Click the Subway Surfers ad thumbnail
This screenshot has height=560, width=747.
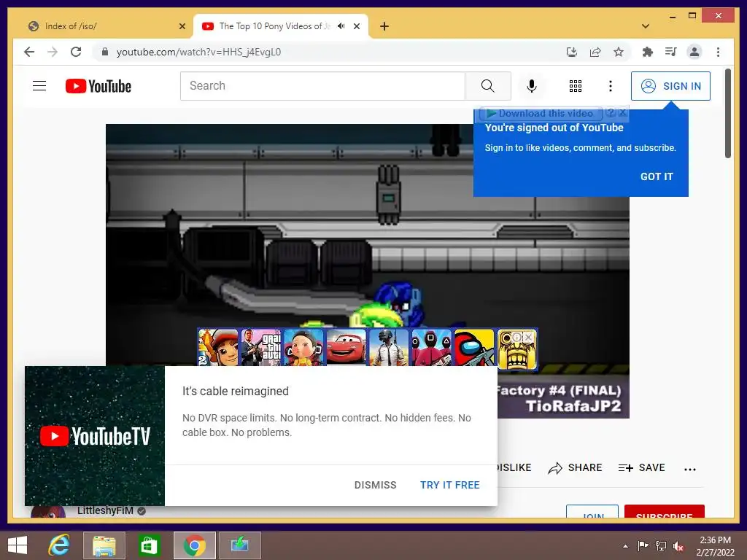pos(218,347)
